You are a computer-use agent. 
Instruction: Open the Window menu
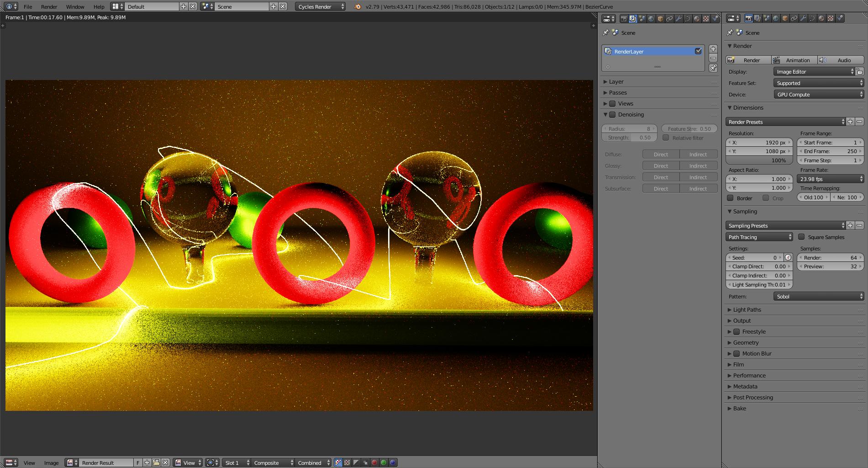75,6
